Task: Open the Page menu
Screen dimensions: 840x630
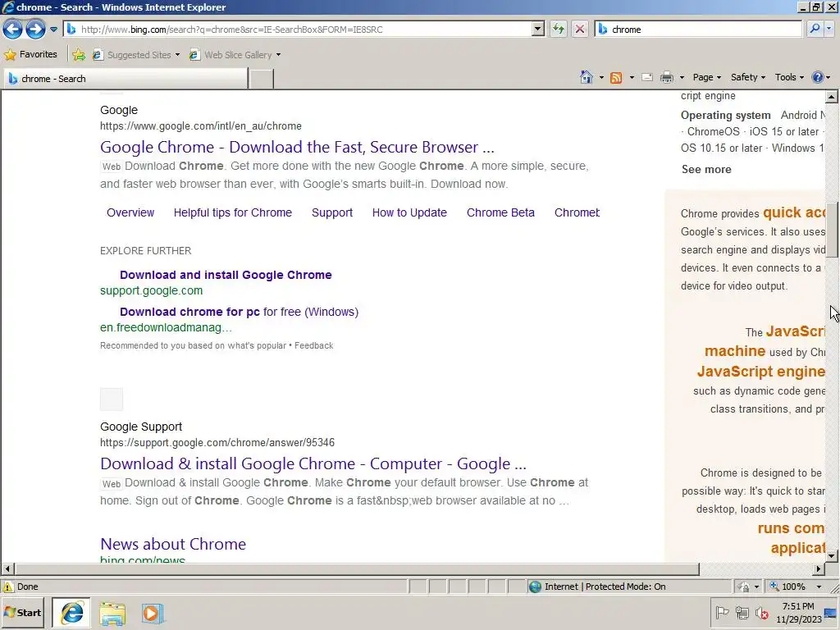Action: click(706, 77)
